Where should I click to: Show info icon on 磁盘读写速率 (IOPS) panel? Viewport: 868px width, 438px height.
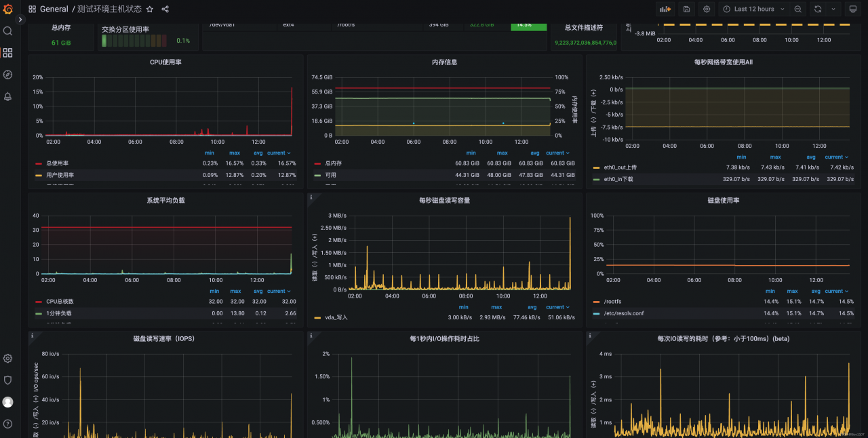click(32, 336)
